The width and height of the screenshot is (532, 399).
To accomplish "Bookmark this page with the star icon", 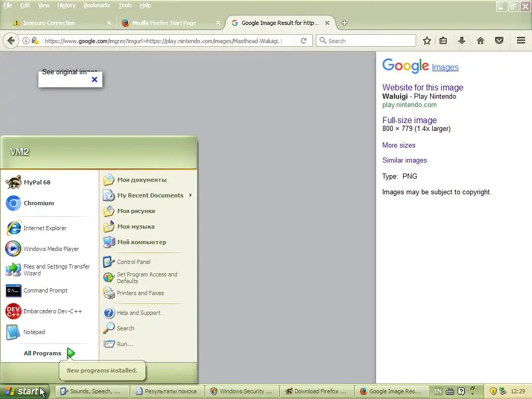I will click(427, 41).
